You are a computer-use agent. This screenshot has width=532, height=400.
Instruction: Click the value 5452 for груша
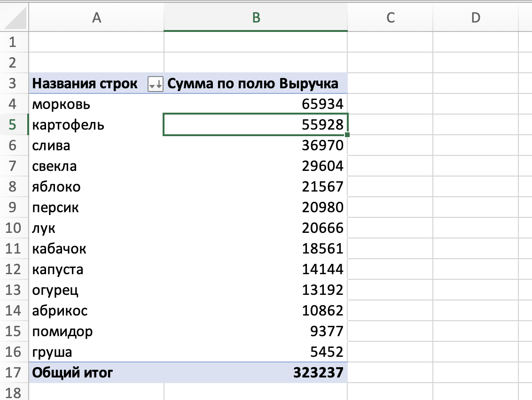256,351
